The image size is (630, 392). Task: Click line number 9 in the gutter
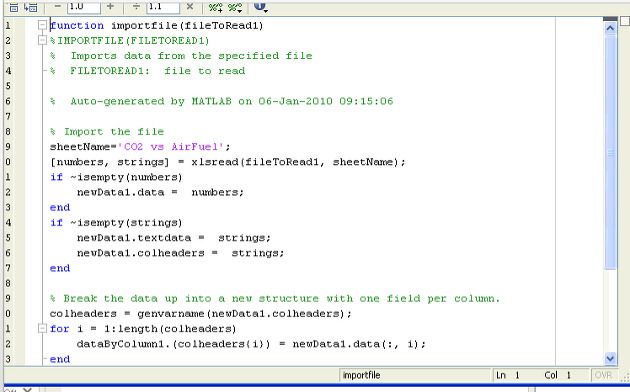(8, 147)
